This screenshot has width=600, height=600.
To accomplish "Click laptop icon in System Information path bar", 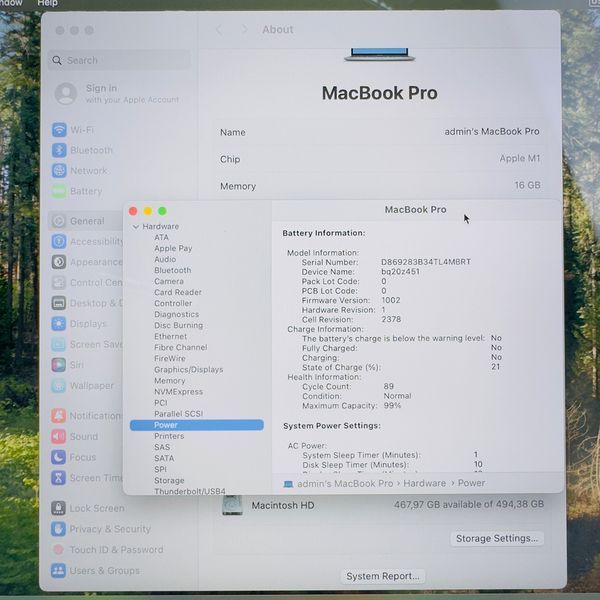I will tap(288, 484).
